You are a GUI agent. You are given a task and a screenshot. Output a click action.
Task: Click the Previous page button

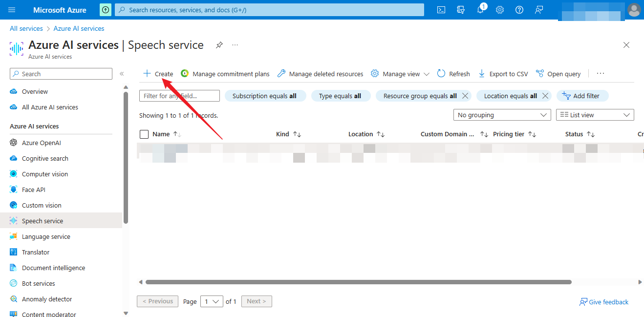point(158,301)
